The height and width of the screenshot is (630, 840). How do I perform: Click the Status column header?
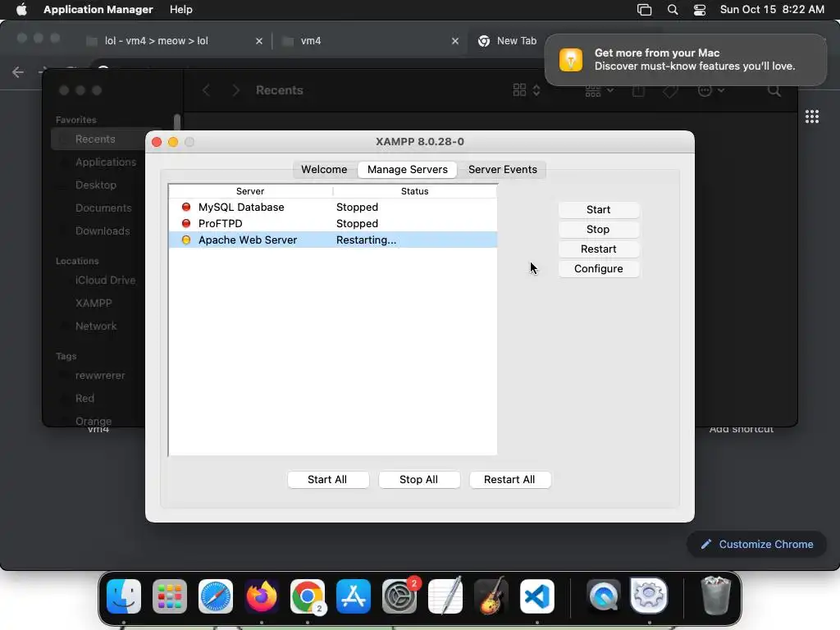tap(414, 191)
